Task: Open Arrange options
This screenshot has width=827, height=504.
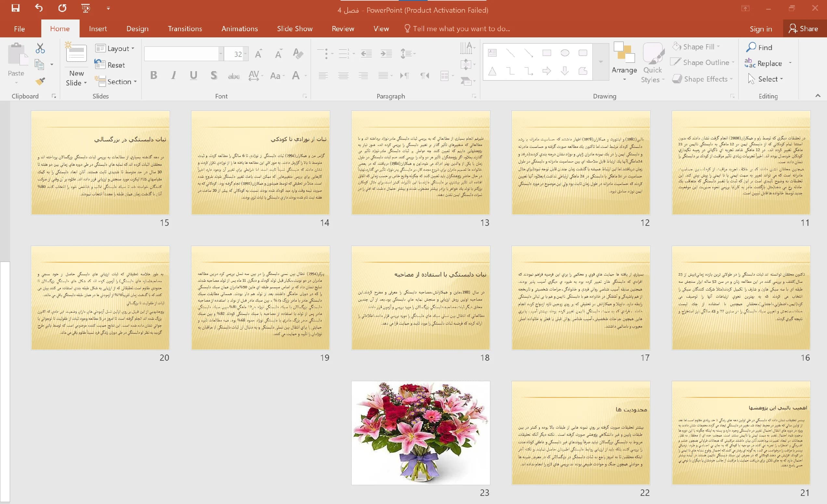Action: pyautogui.click(x=624, y=62)
